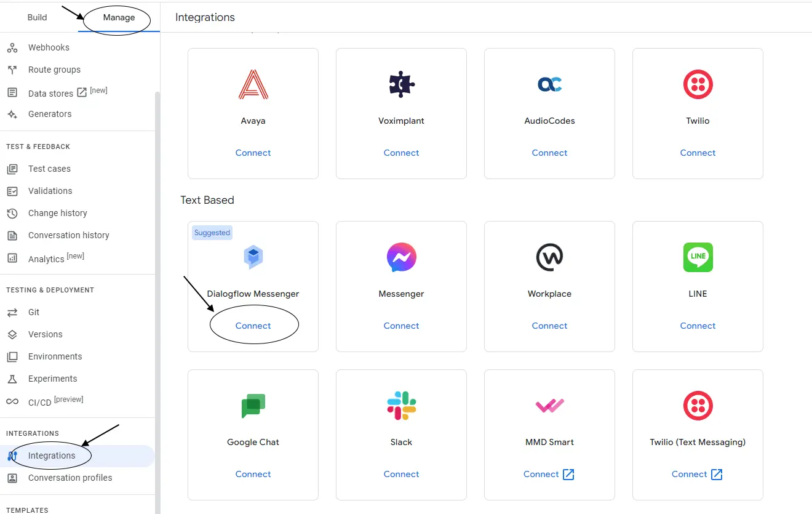
Task: Click the Slack logo
Action: click(x=401, y=406)
